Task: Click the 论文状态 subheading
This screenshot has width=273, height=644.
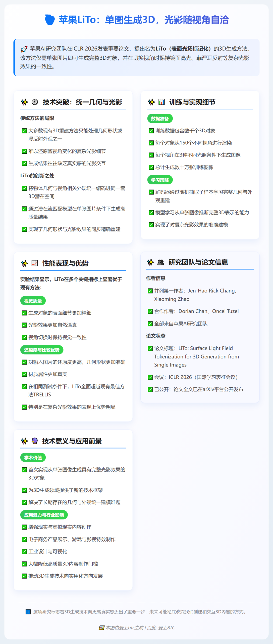Action: pyautogui.click(x=156, y=336)
